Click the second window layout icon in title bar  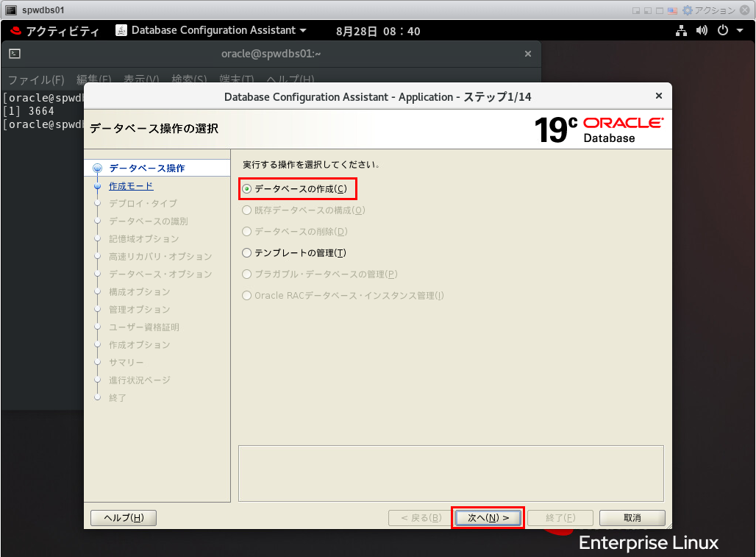647,10
